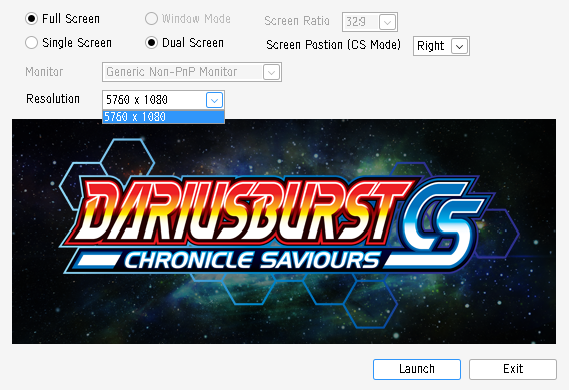Image resolution: width=569 pixels, height=390 pixels.
Task: Launch the game
Action: (417, 369)
